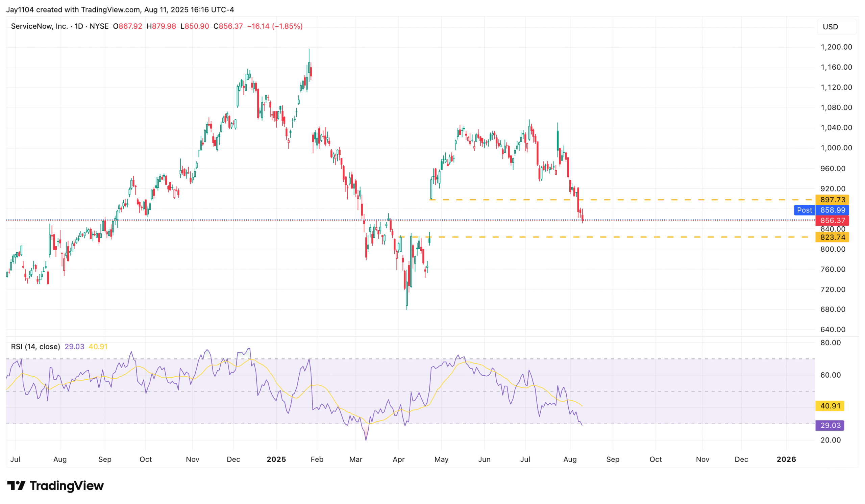
Task: Click the 60.00 RSI axis label
Action: click(830, 375)
